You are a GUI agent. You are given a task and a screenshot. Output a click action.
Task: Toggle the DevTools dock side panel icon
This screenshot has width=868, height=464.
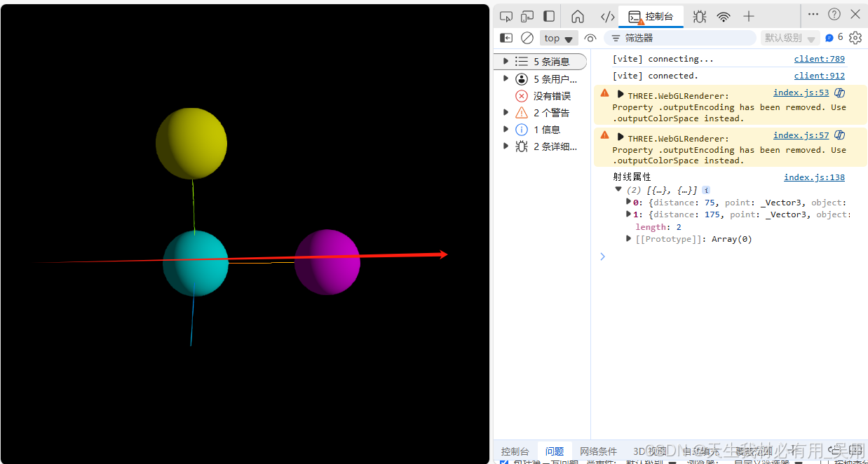pos(549,16)
